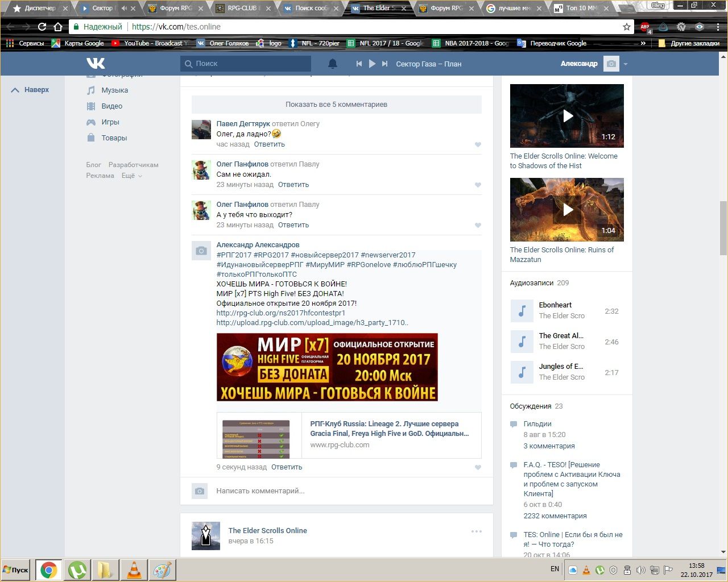The width and height of the screenshot is (728, 582).
Task: Play the Ebonheart audio track
Action: click(522, 311)
